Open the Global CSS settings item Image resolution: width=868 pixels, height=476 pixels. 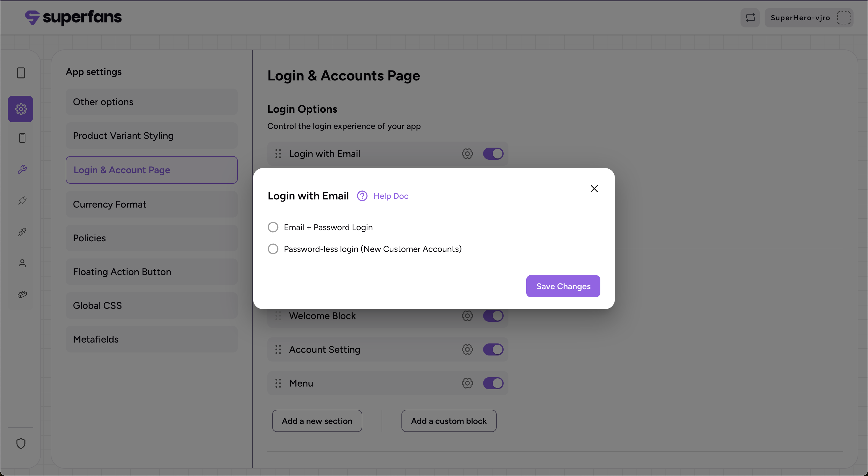[152, 305]
